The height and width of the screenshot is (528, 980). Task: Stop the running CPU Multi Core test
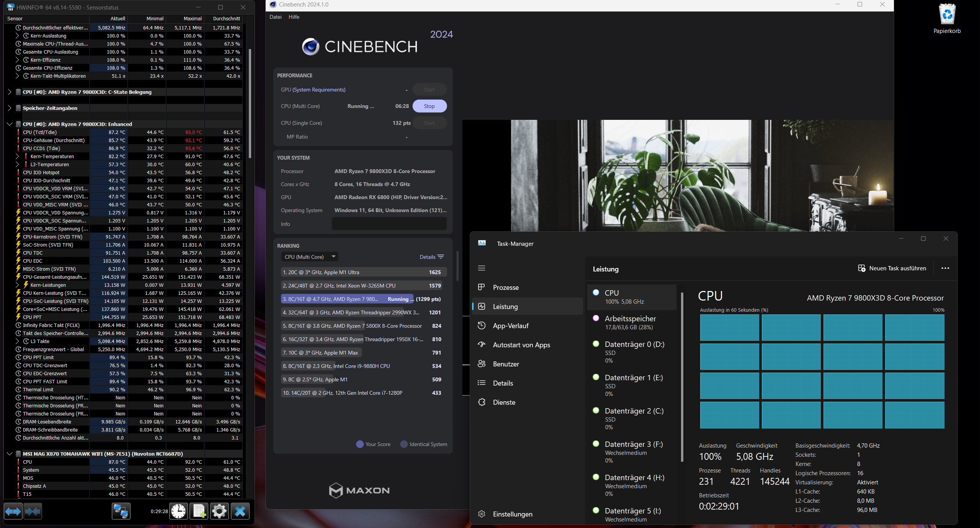(x=429, y=106)
